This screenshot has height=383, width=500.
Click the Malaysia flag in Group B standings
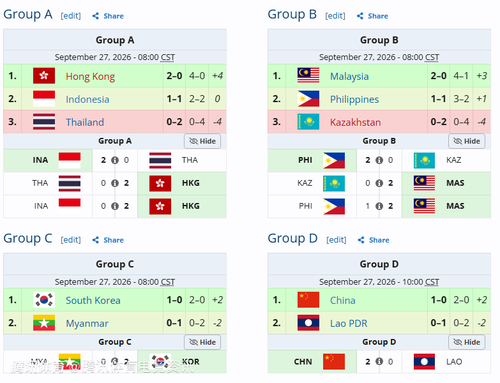tap(308, 75)
